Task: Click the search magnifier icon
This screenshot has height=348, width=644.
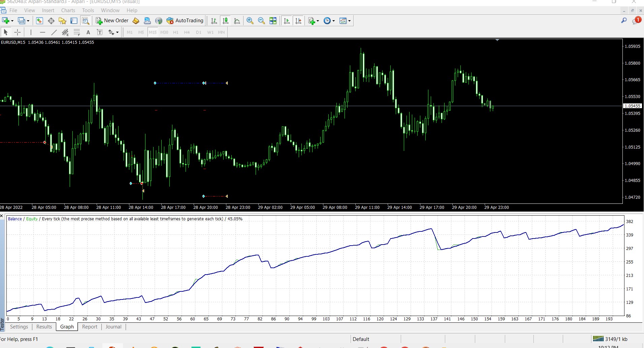Action: coord(624,21)
